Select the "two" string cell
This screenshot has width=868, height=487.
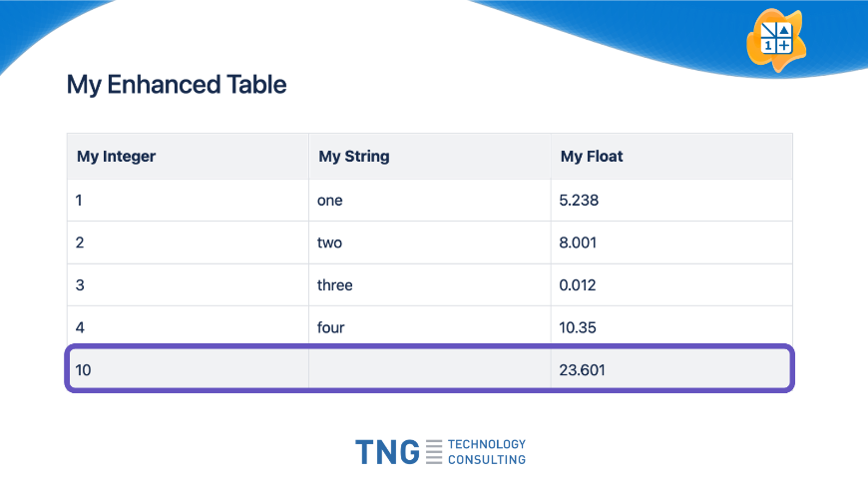tap(330, 243)
